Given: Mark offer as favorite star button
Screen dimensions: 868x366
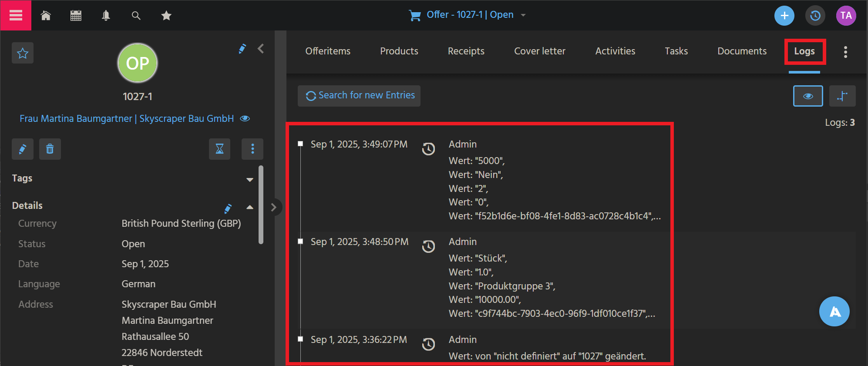Looking at the screenshot, I should pyautogui.click(x=23, y=53).
